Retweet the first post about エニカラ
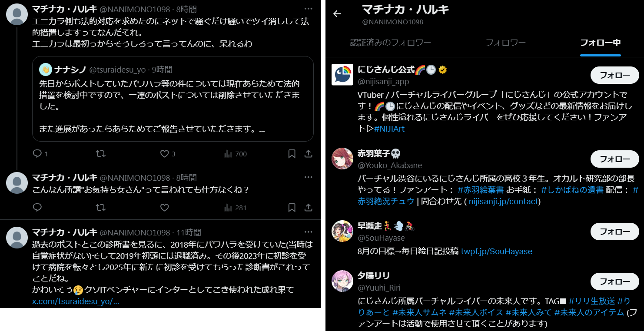The image size is (644, 331). [100, 154]
